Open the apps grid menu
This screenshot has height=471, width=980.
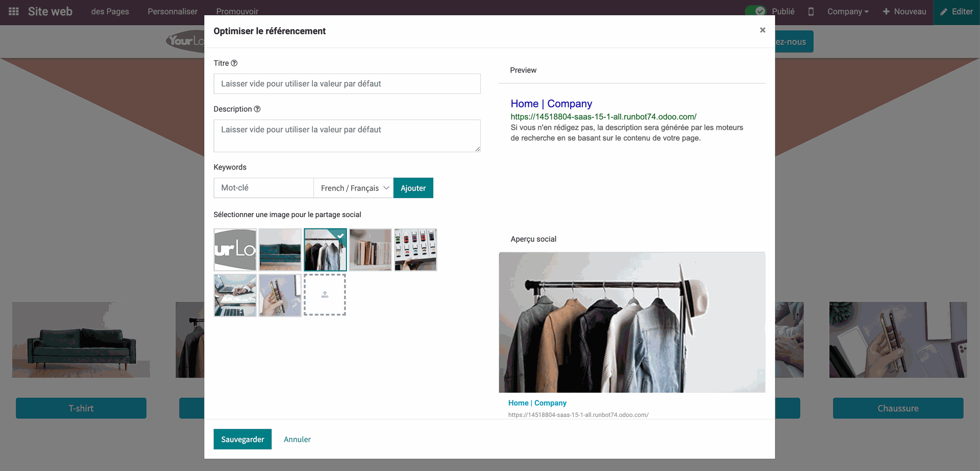13,11
